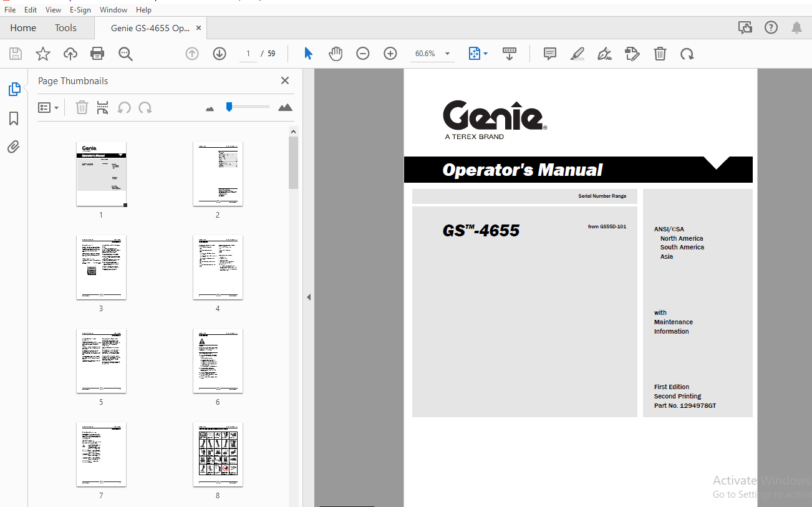Select page 2 thumbnail
The width and height of the screenshot is (812, 507).
pyautogui.click(x=218, y=173)
